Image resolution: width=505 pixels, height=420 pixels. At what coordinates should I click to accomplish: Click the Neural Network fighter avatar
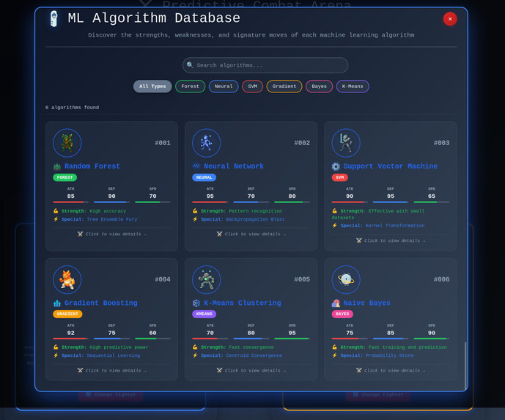[207, 143]
